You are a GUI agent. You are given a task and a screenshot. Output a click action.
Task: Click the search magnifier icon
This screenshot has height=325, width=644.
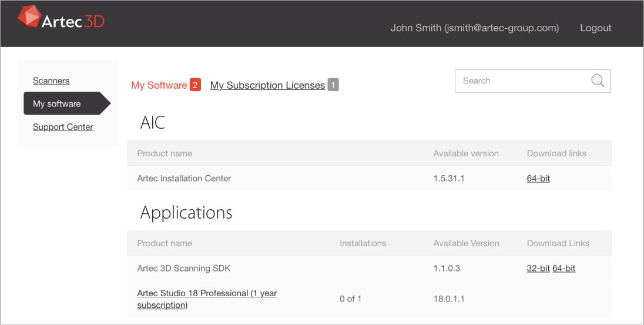pos(598,81)
